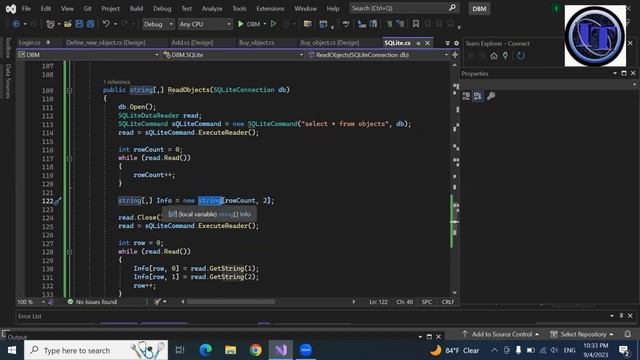
Task: Open the Properties panel window options arrow
Action: click(x=615, y=73)
